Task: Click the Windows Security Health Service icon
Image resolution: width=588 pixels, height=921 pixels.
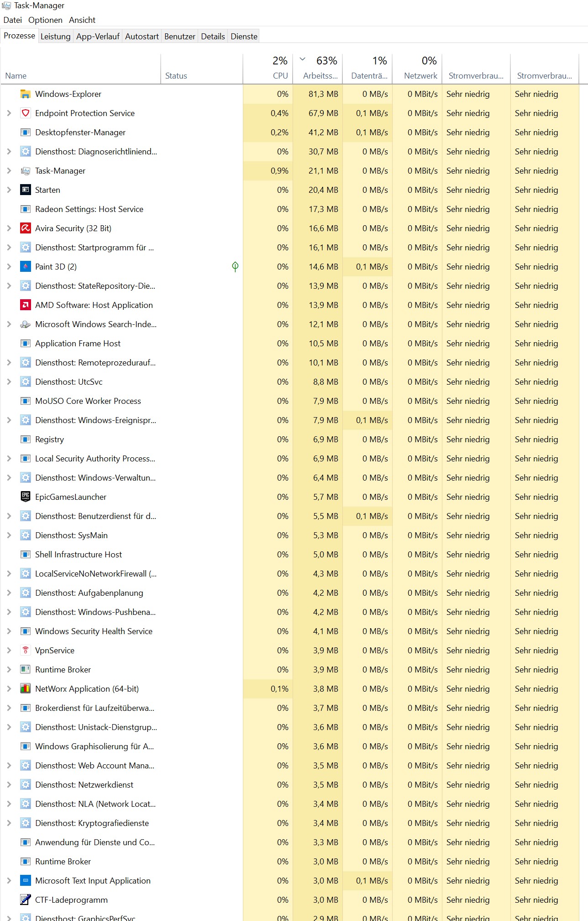Action: (26, 631)
